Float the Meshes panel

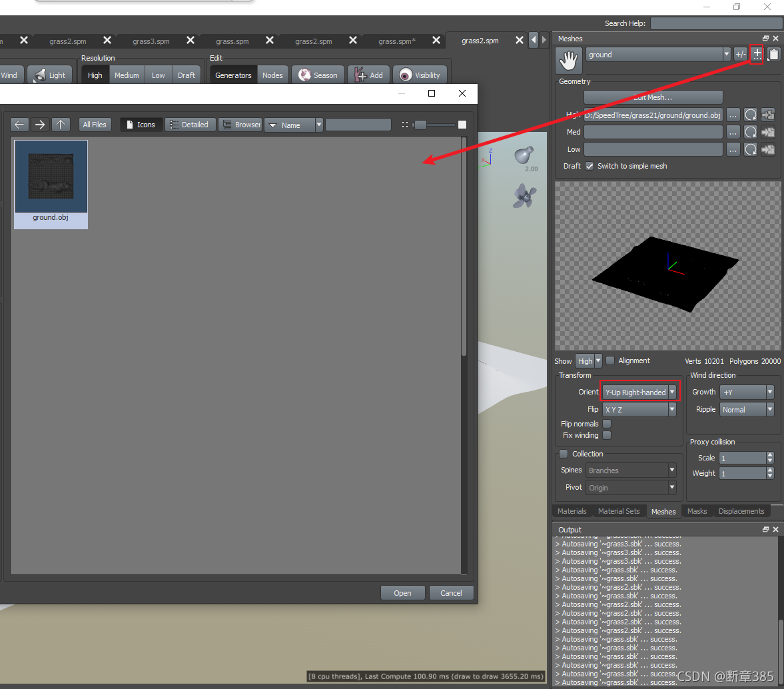(765, 39)
